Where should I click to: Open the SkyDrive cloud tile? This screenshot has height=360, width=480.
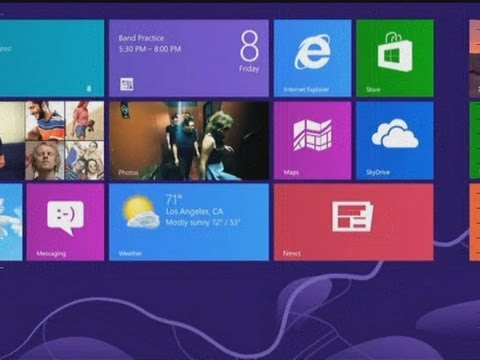pos(395,141)
